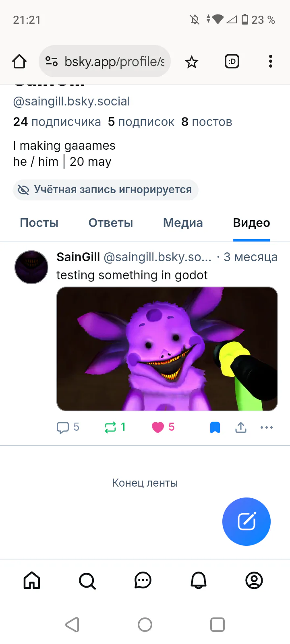Share the post via share icon
290x644 pixels.
coord(241,427)
